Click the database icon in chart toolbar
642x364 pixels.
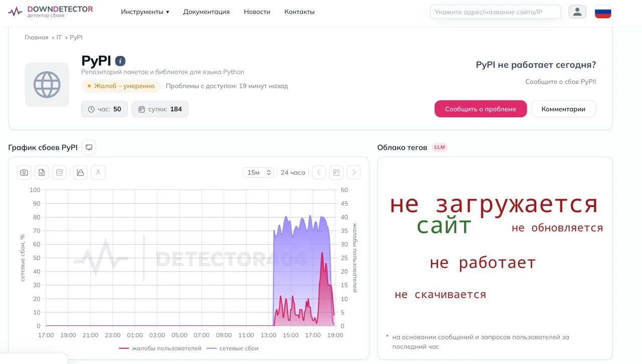click(59, 172)
